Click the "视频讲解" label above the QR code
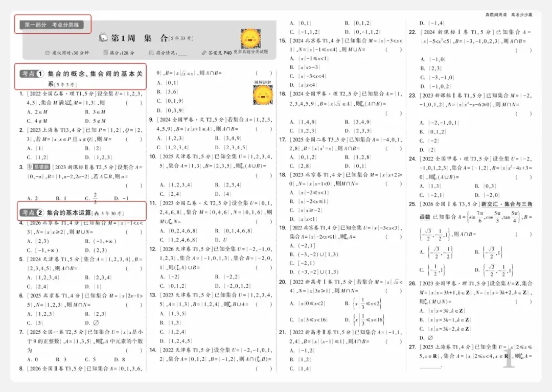This screenshot has width=552, height=392. pos(263,82)
